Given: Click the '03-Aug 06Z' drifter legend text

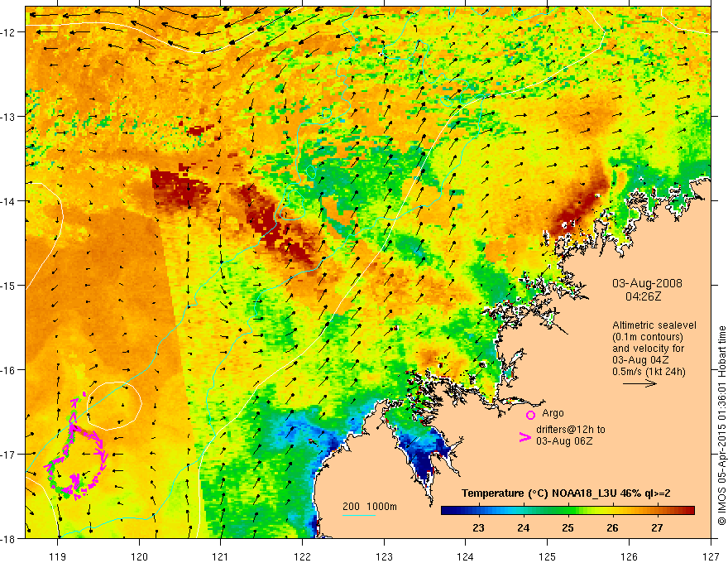Looking at the screenshot, I should [x=564, y=441].
